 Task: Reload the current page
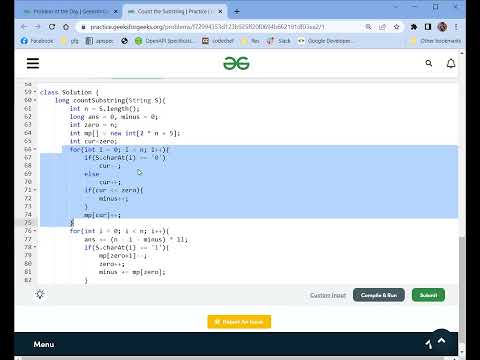tap(52, 27)
